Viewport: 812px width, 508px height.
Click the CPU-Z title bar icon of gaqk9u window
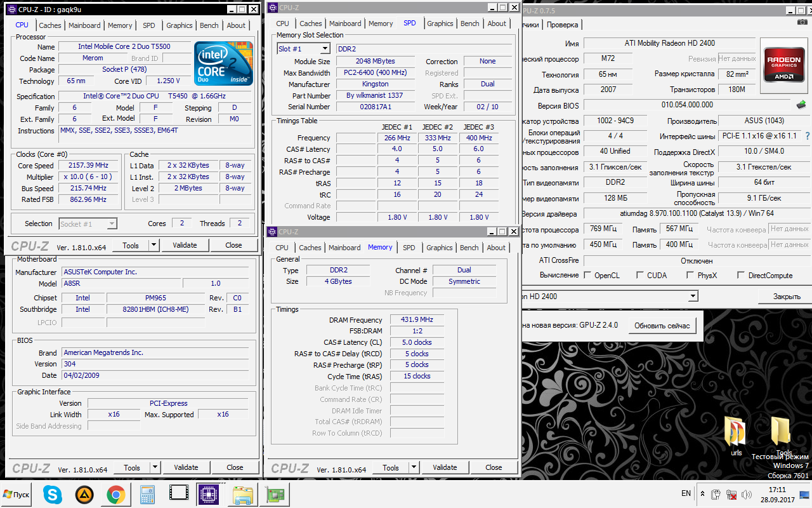coord(12,9)
